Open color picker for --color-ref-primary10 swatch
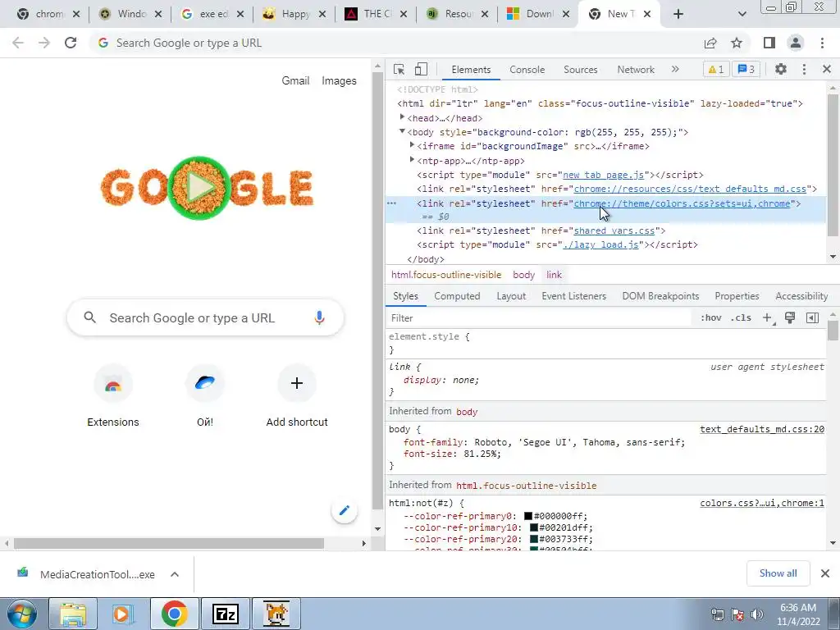 coord(533,527)
